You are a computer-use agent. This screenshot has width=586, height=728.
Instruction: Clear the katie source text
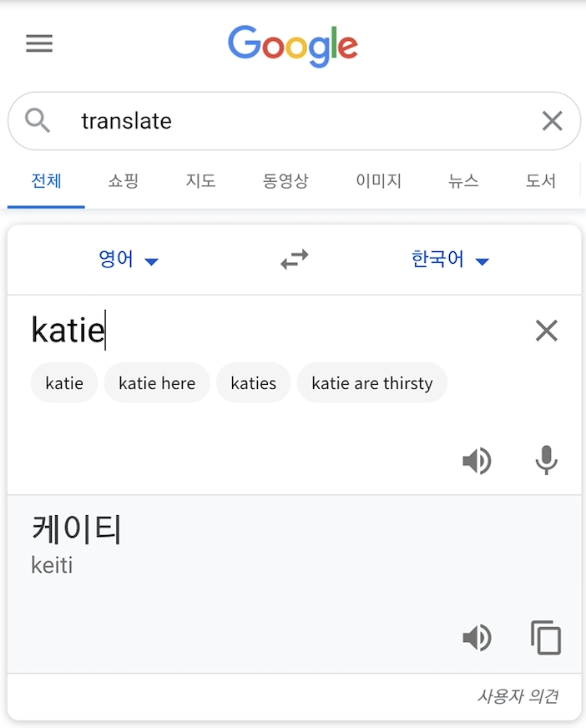pos(546,331)
